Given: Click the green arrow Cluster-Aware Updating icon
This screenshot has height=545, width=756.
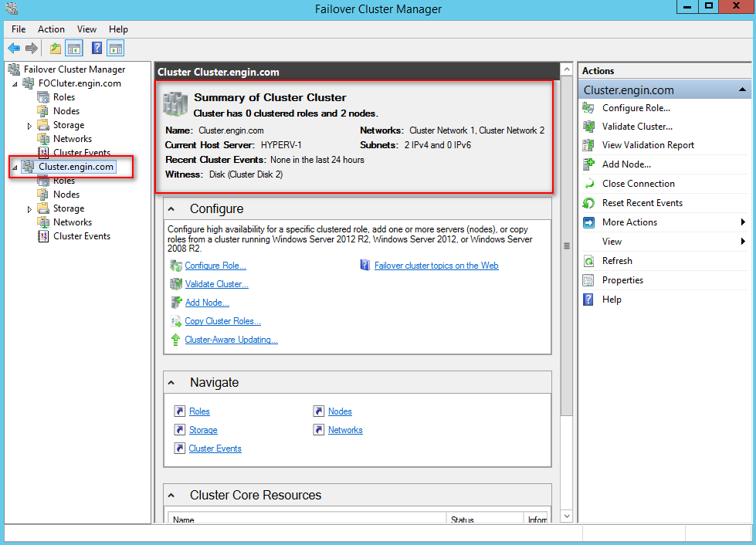Looking at the screenshot, I should coord(176,340).
